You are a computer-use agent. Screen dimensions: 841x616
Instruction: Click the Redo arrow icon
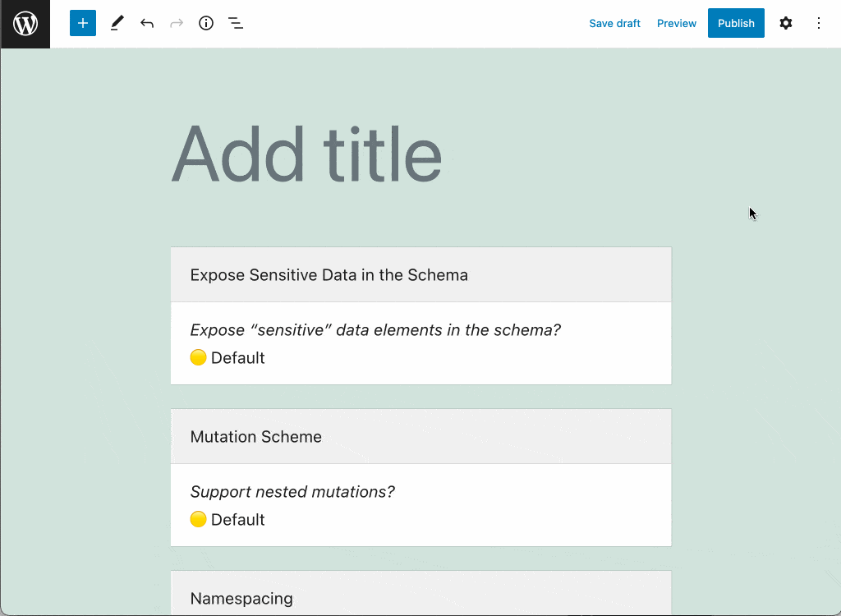click(177, 23)
